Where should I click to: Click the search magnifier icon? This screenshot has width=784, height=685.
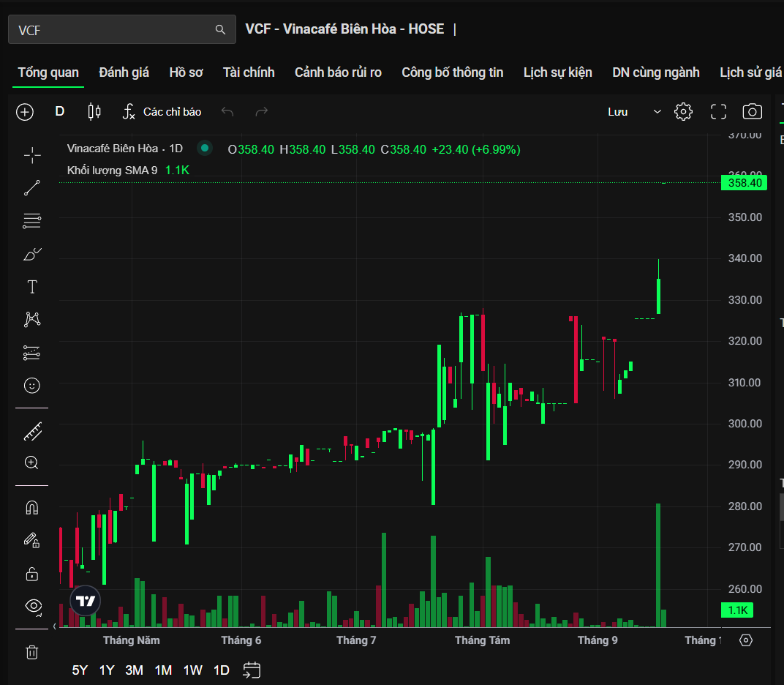(x=220, y=29)
